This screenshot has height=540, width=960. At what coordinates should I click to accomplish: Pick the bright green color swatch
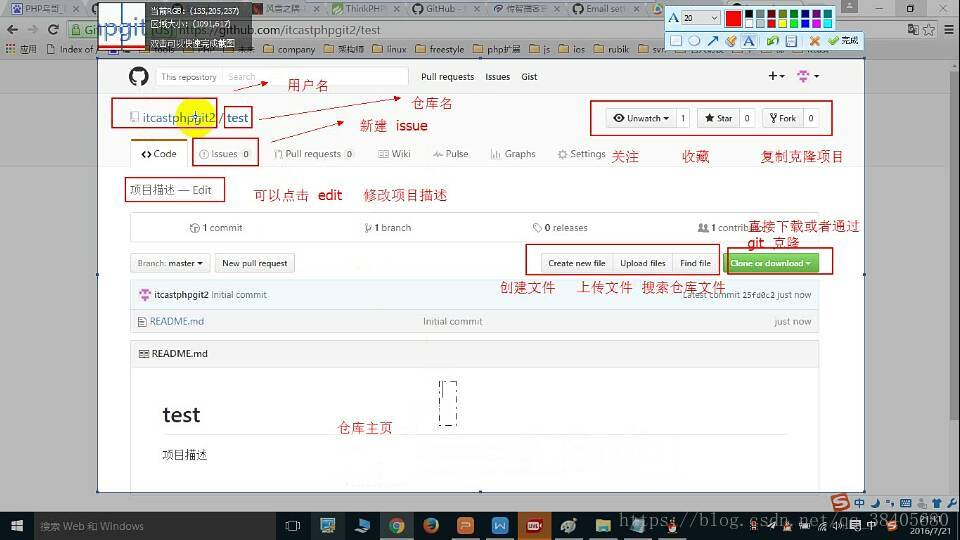coord(794,23)
